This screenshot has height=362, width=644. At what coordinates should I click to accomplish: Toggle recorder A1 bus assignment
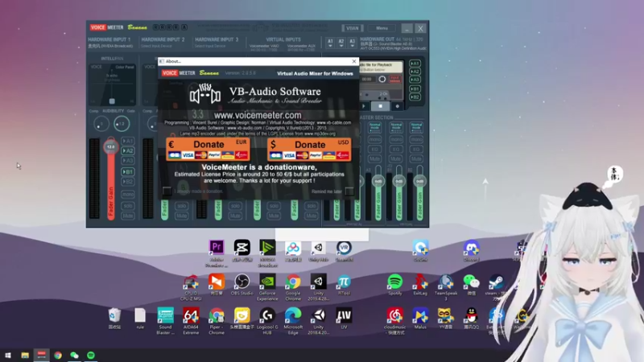click(x=415, y=64)
